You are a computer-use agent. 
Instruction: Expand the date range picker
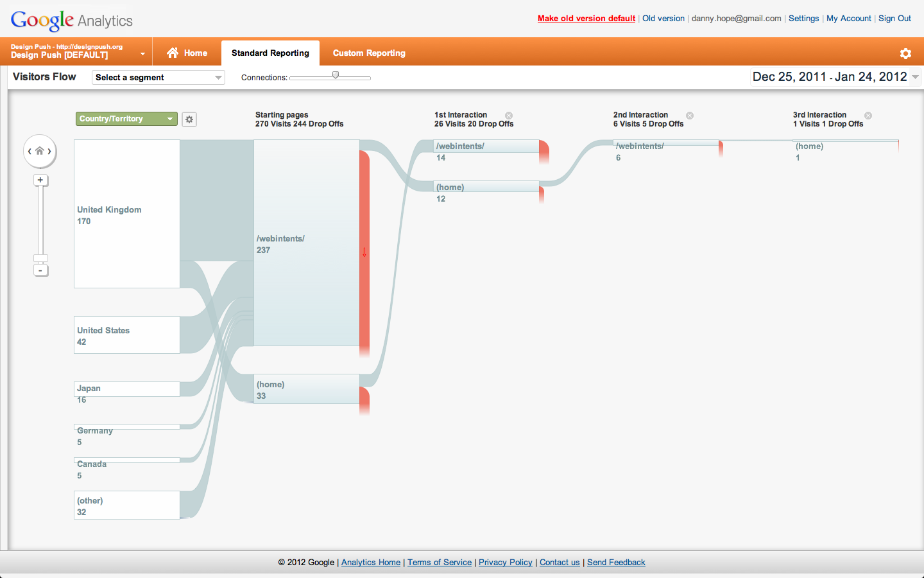[914, 76]
